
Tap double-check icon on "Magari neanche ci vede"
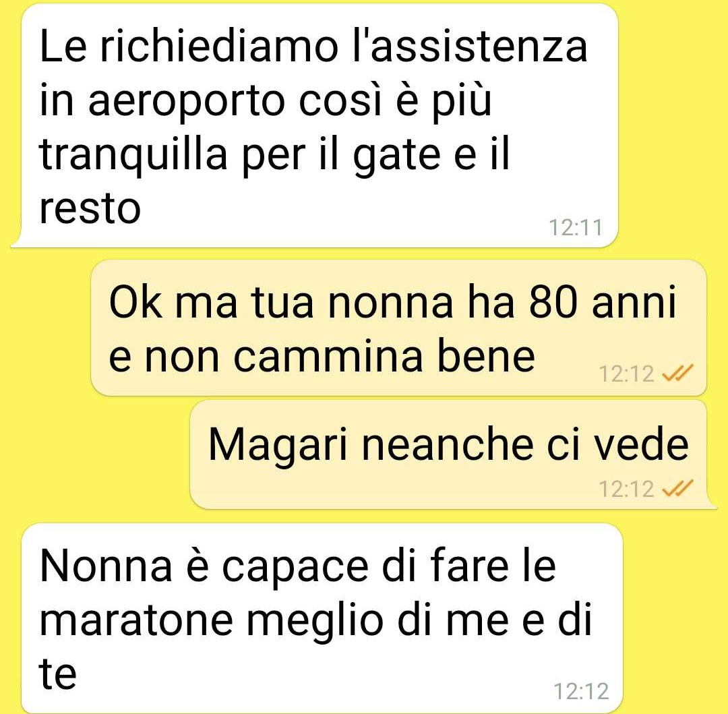tap(678, 488)
